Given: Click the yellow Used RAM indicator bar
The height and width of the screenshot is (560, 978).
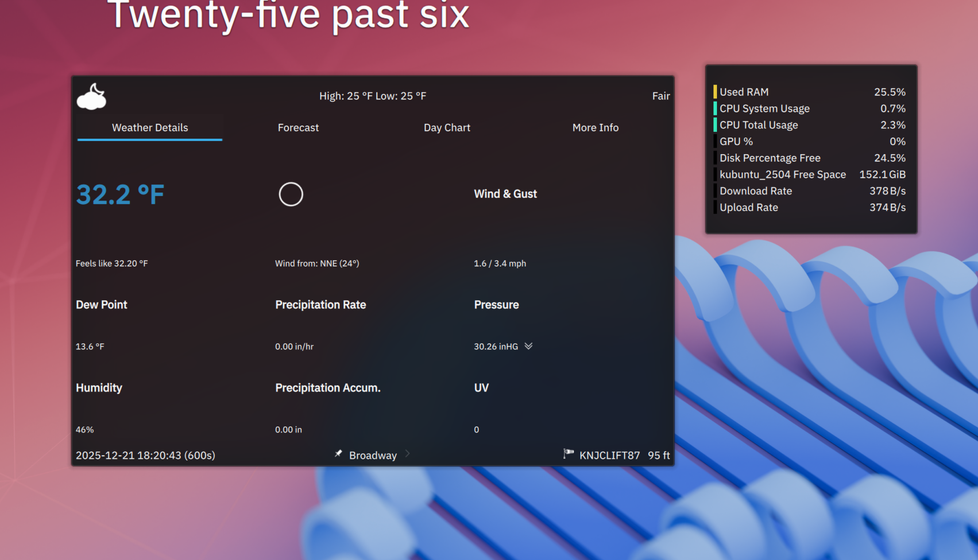Looking at the screenshot, I should pos(714,91).
